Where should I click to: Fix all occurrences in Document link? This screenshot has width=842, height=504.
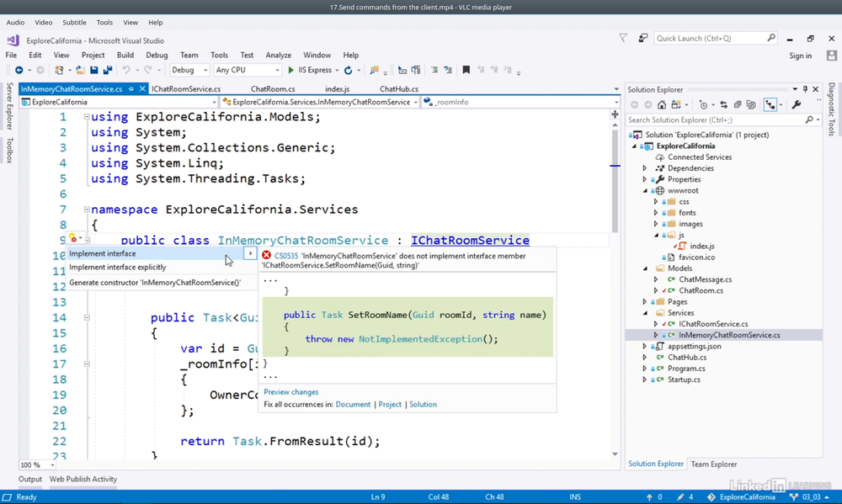[x=353, y=405]
